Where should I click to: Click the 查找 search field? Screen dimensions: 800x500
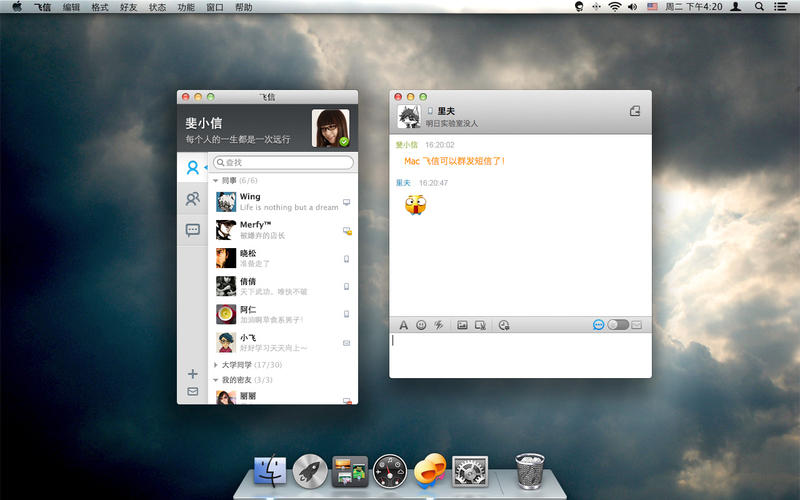click(x=285, y=162)
